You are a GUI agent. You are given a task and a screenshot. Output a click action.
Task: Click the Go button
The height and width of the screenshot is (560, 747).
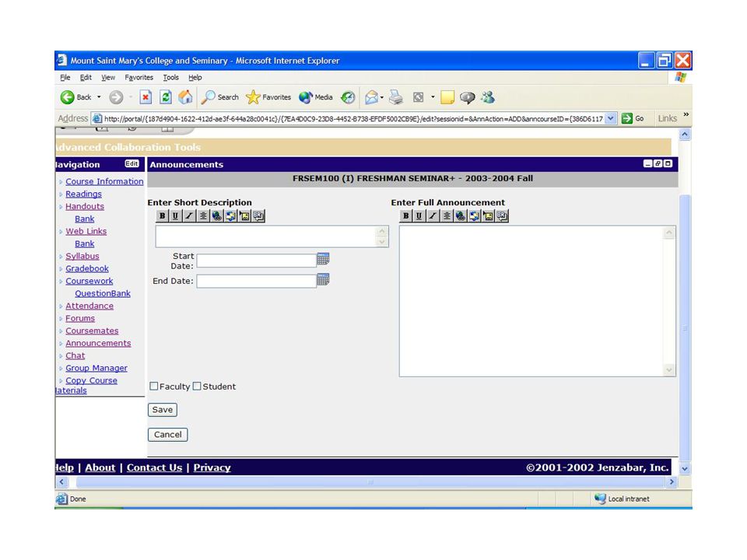pos(633,118)
